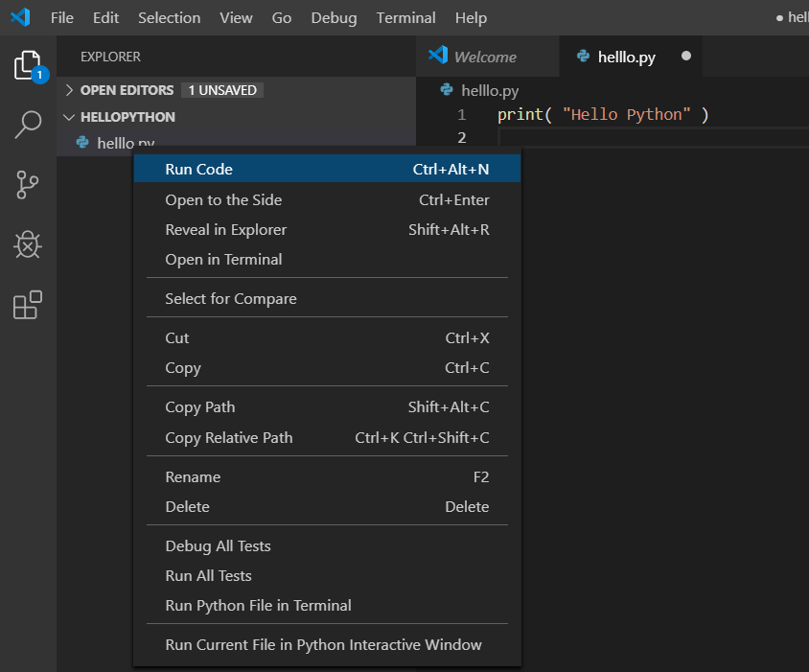Click the VS Code logo in menu bar
The image size is (809, 672).
point(21,17)
